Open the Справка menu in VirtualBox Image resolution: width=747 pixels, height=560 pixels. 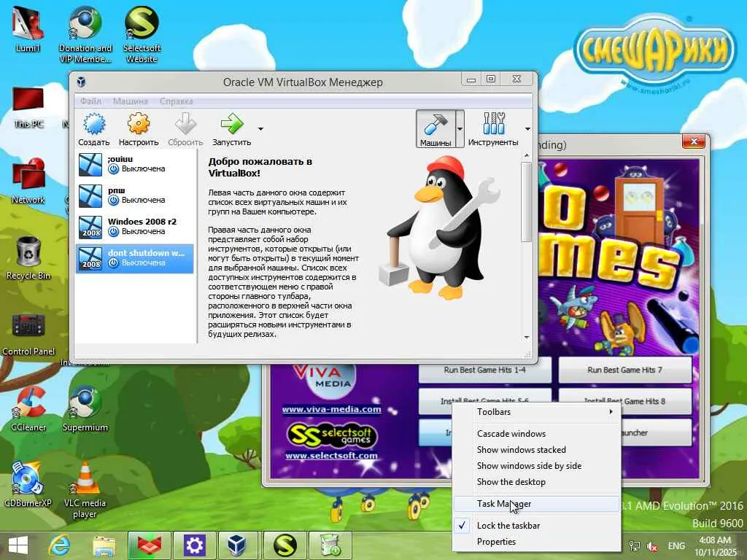tap(177, 101)
